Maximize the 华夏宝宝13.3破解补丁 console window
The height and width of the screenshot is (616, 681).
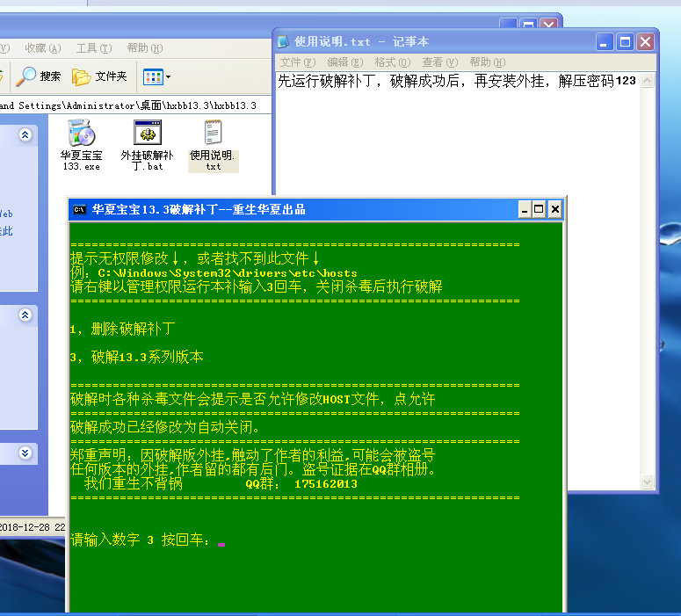(539, 209)
